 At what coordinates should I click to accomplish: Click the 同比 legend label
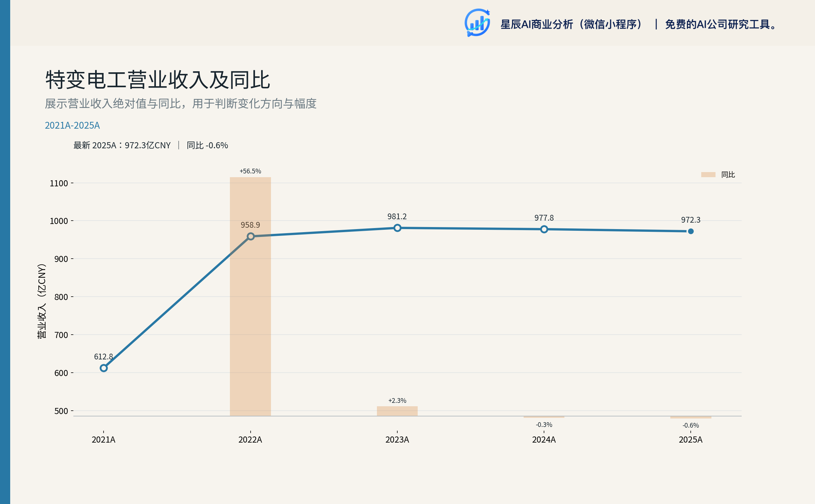[728, 174]
